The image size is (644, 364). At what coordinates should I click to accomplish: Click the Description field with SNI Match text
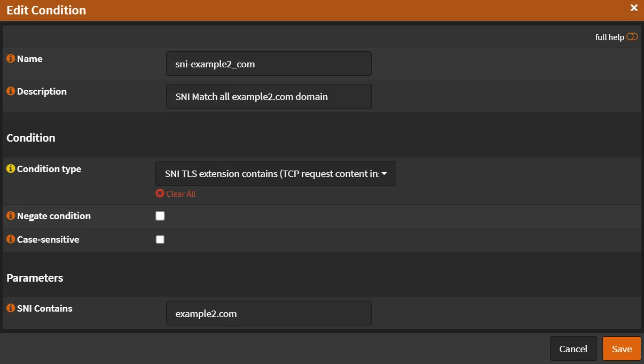tap(268, 96)
